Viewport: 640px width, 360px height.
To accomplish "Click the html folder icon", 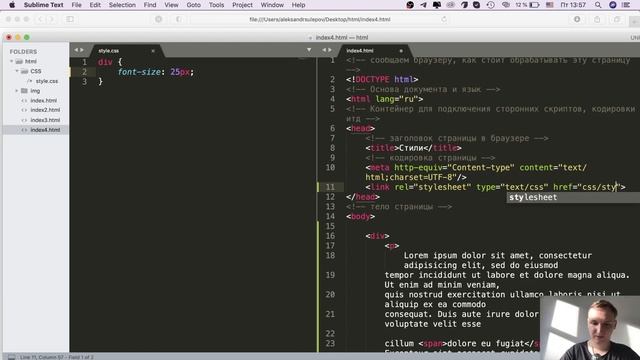I will (x=19, y=62).
